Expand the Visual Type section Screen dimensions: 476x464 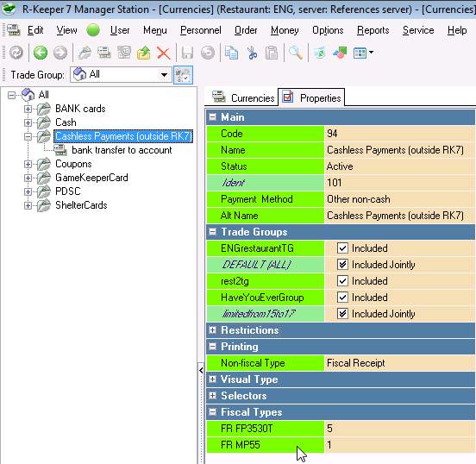[x=213, y=379]
